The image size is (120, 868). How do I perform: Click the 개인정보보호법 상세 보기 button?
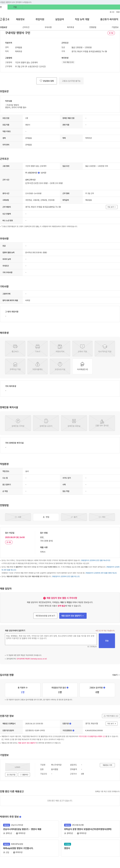(45, 616)
